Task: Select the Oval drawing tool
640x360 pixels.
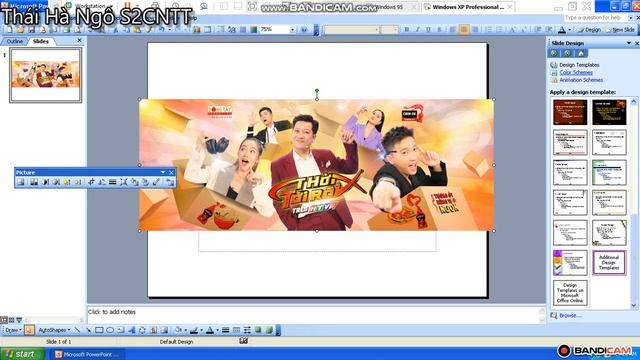Action: (110, 330)
